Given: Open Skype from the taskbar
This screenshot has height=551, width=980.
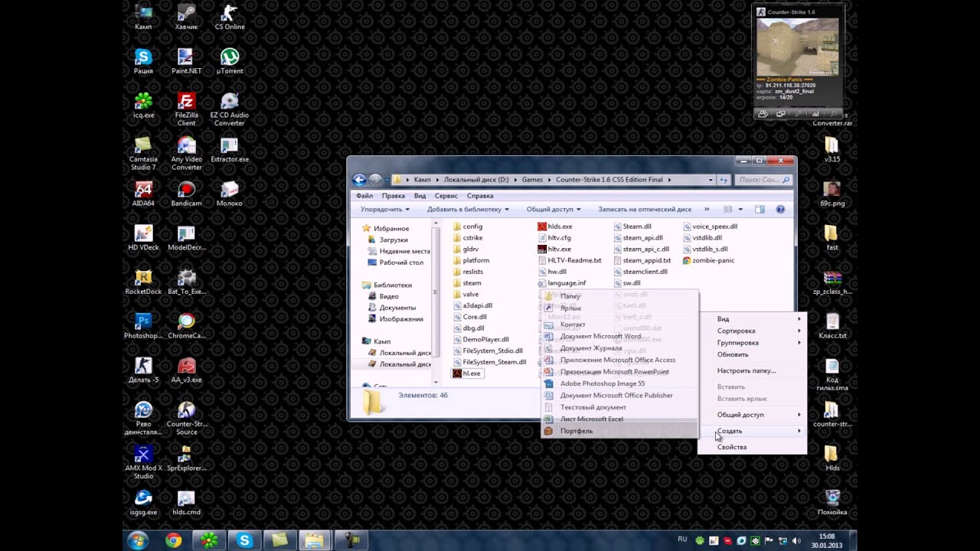Looking at the screenshot, I should coord(244,541).
